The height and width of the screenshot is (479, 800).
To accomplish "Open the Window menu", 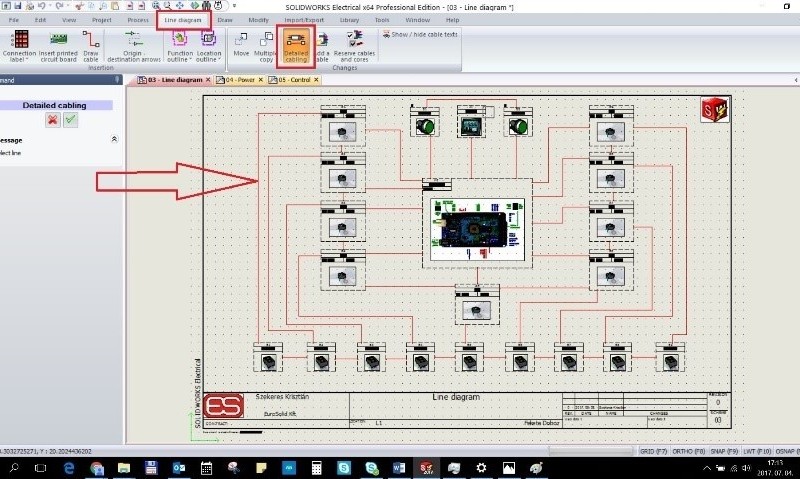I will tap(417, 20).
